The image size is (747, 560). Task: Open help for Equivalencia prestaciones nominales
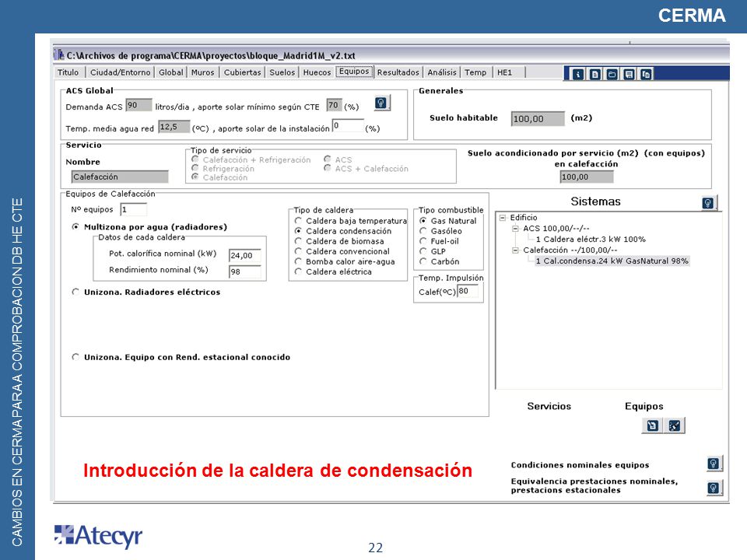pos(714,488)
